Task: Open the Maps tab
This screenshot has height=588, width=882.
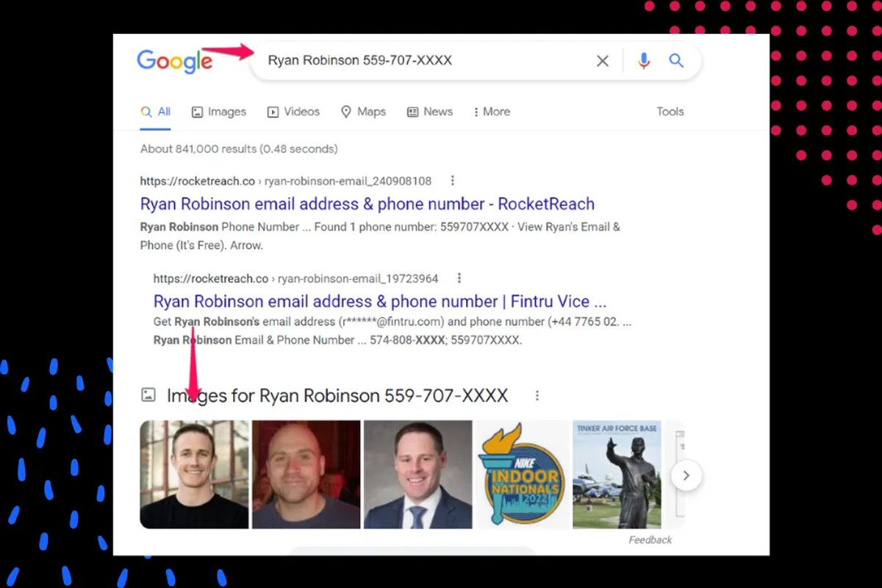Action: coord(363,112)
